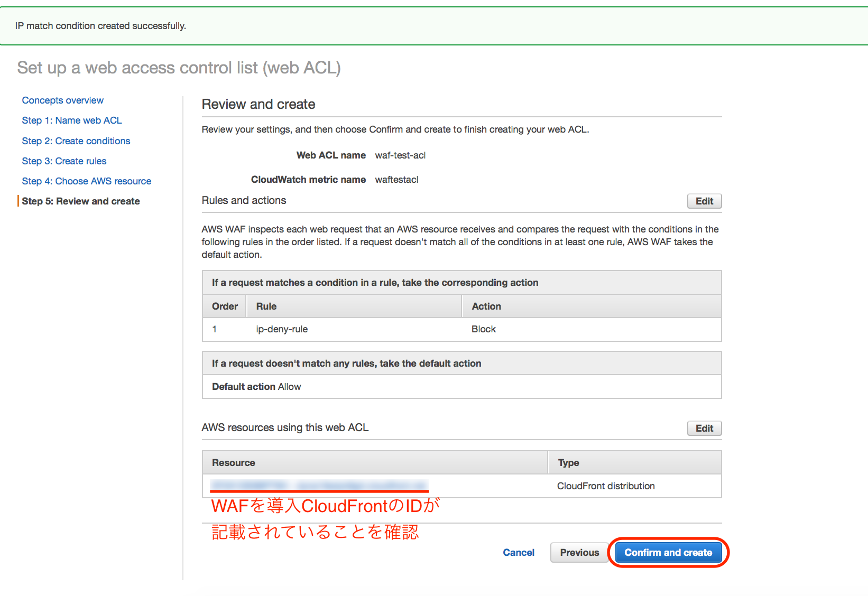Open Step 4: Choose AWS resource
This screenshot has height=596, width=868.
pyautogui.click(x=86, y=181)
